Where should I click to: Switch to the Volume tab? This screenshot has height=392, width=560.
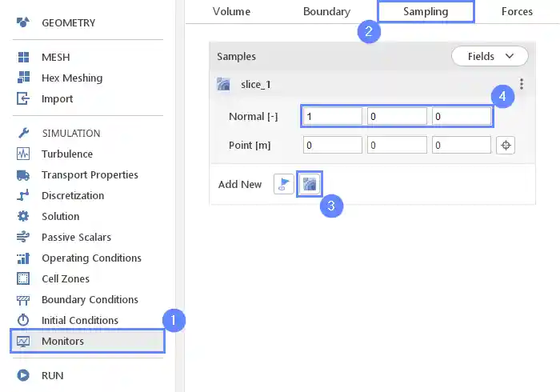(x=231, y=12)
